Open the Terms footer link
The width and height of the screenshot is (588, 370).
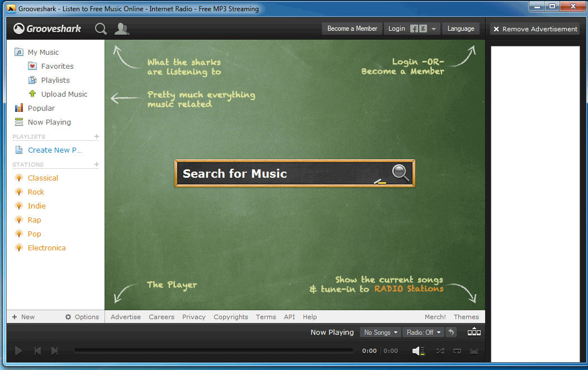click(x=266, y=317)
